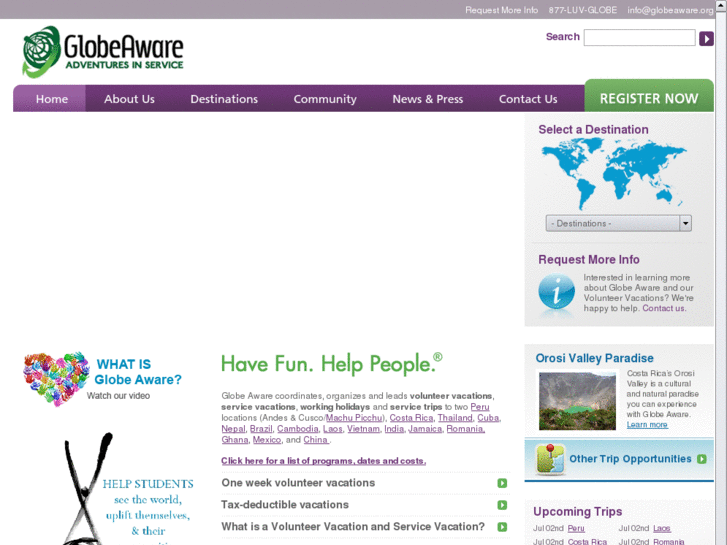The image size is (727, 545).
Task: Click the Thailand link
Action: tap(455, 418)
